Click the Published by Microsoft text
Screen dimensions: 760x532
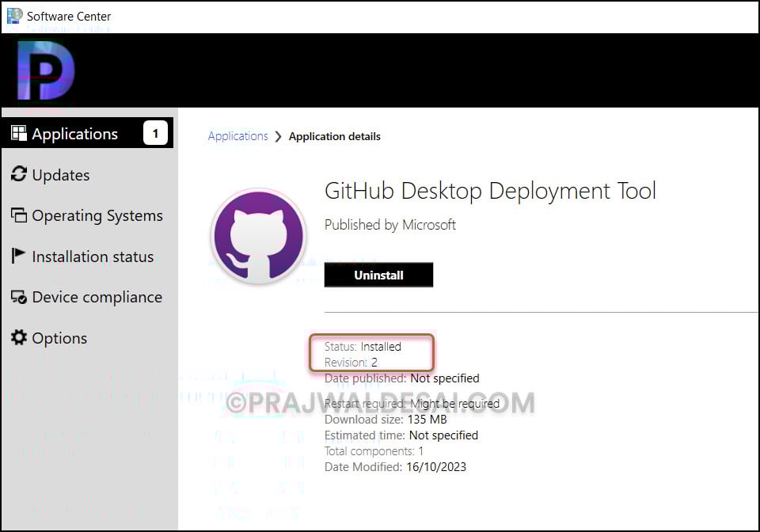click(x=389, y=225)
